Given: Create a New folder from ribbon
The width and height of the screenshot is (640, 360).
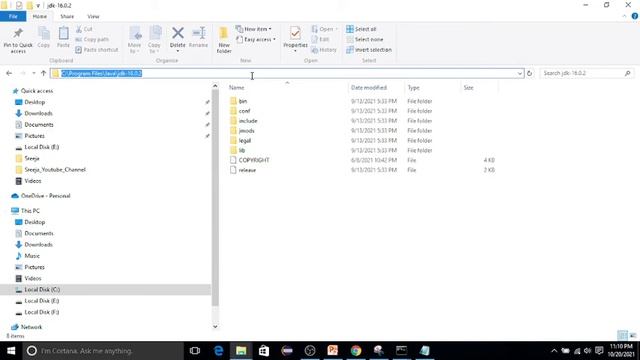Looking at the screenshot, I should coord(224,40).
